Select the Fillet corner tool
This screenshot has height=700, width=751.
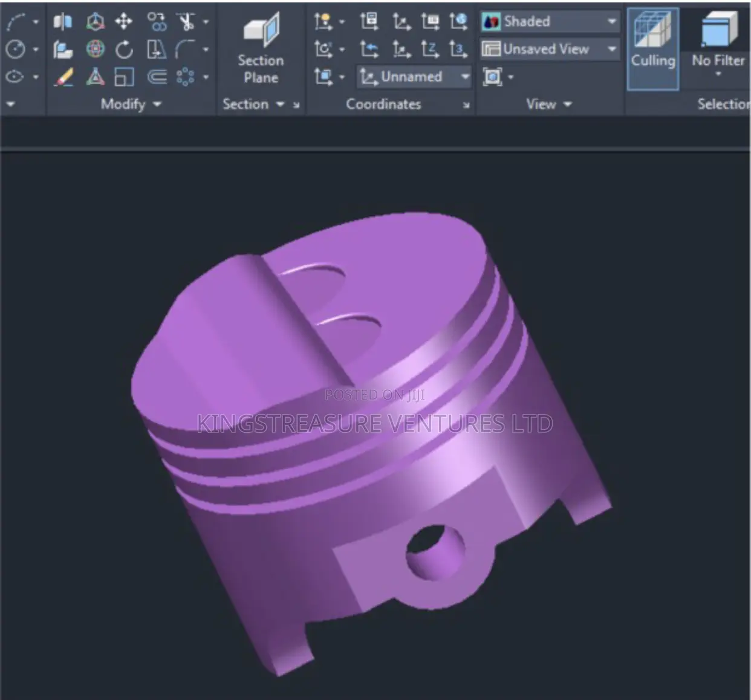[186, 50]
